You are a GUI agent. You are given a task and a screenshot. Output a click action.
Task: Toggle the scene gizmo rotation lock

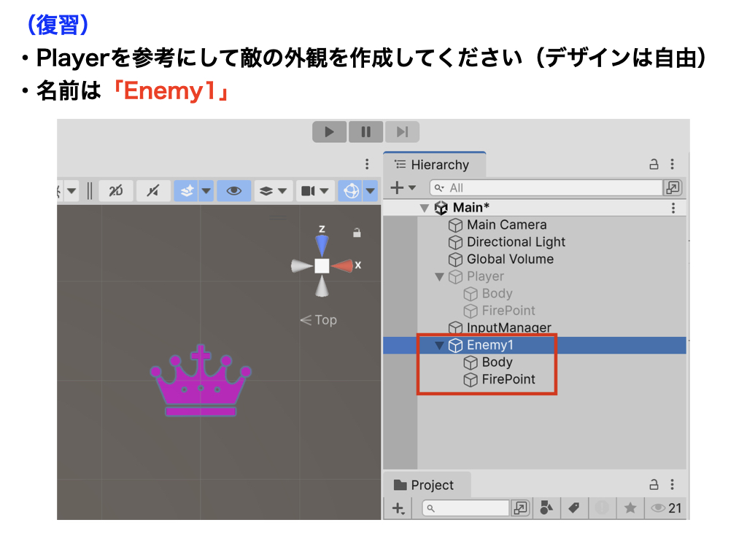[357, 233]
